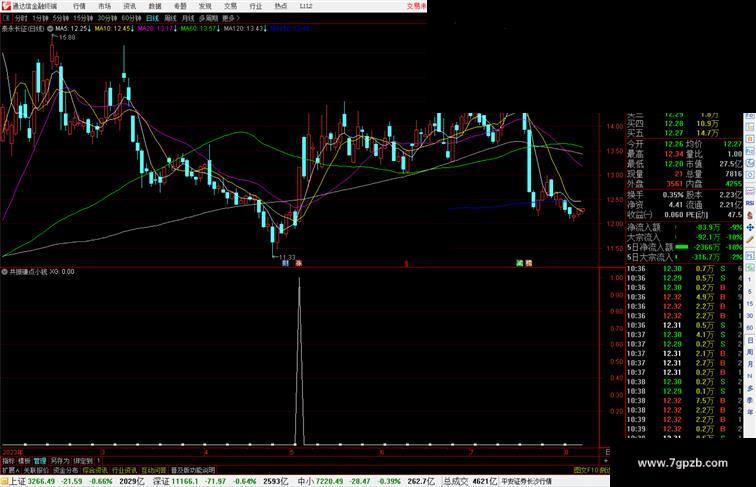Select the 1-minute sidebar shortcut
The width and height of the screenshot is (756, 487).
(x=750, y=280)
